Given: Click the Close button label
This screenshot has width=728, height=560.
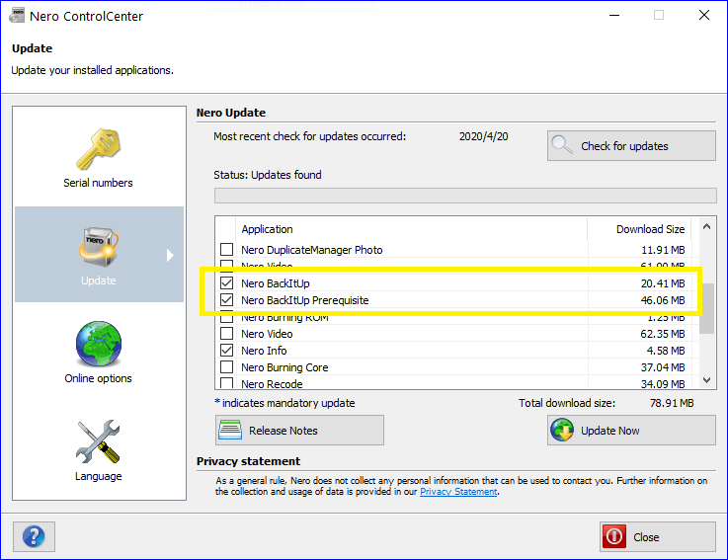Looking at the screenshot, I should (x=646, y=537).
